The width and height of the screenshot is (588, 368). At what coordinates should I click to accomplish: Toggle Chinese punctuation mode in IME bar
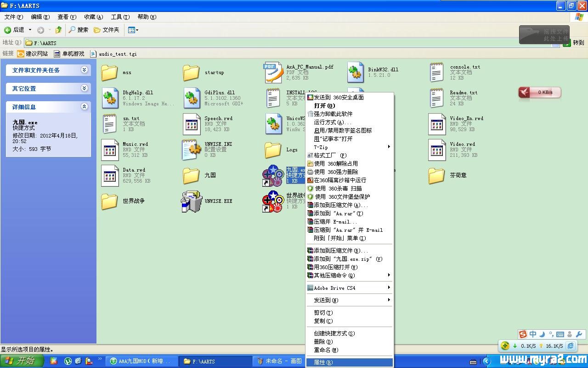[x=551, y=334]
